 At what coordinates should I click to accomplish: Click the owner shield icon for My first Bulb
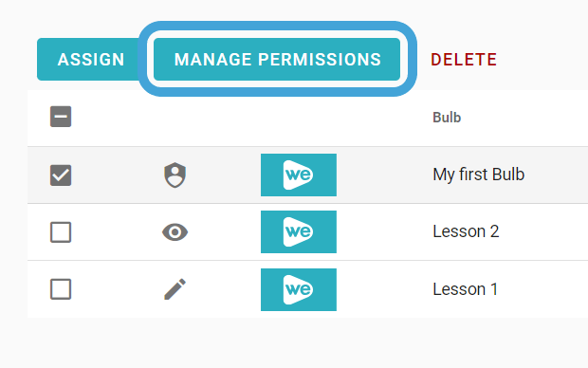(175, 175)
